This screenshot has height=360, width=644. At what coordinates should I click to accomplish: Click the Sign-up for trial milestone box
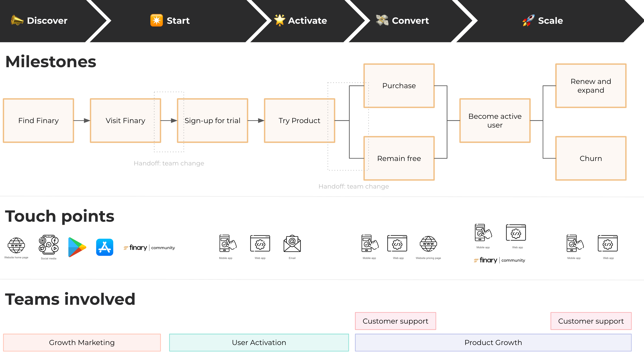(212, 120)
